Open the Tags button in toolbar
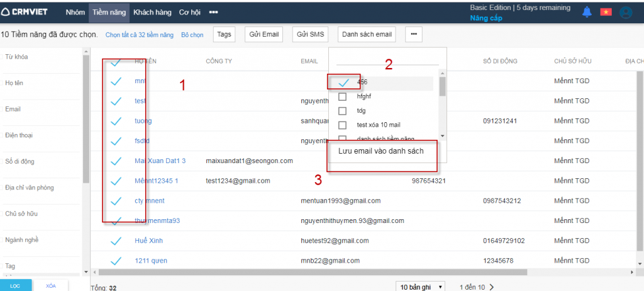 click(224, 35)
